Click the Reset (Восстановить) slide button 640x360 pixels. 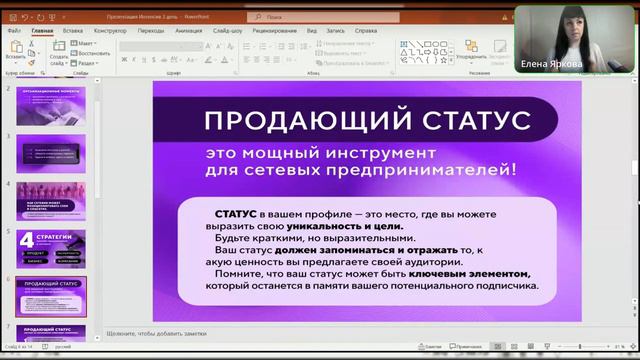point(90,53)
